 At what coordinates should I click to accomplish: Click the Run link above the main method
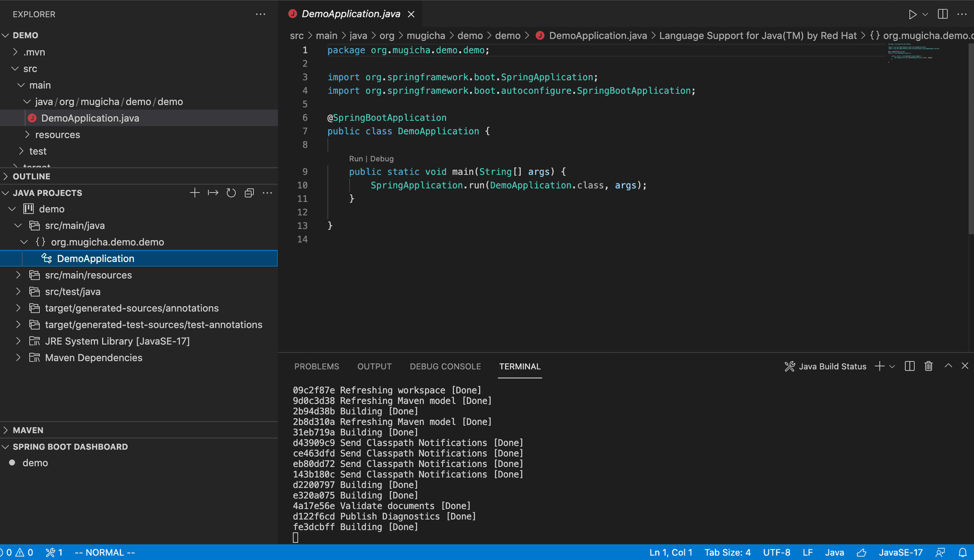356,159
